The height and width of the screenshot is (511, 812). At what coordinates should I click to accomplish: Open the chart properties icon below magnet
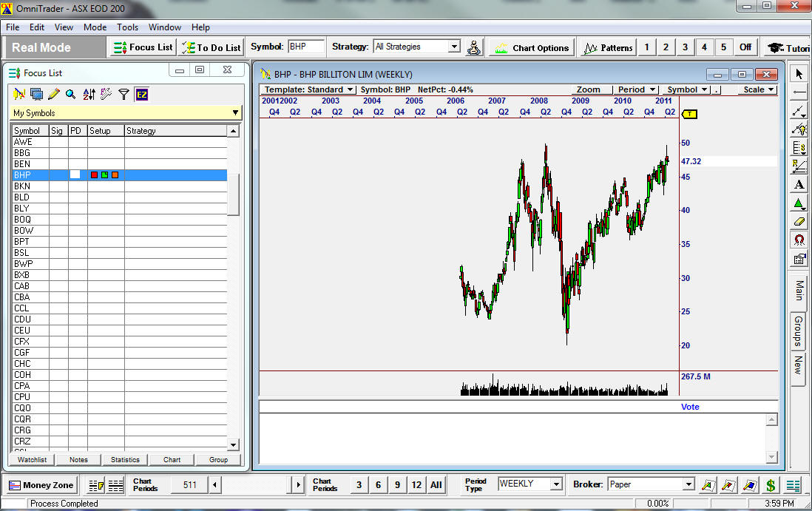pos(799,259)
